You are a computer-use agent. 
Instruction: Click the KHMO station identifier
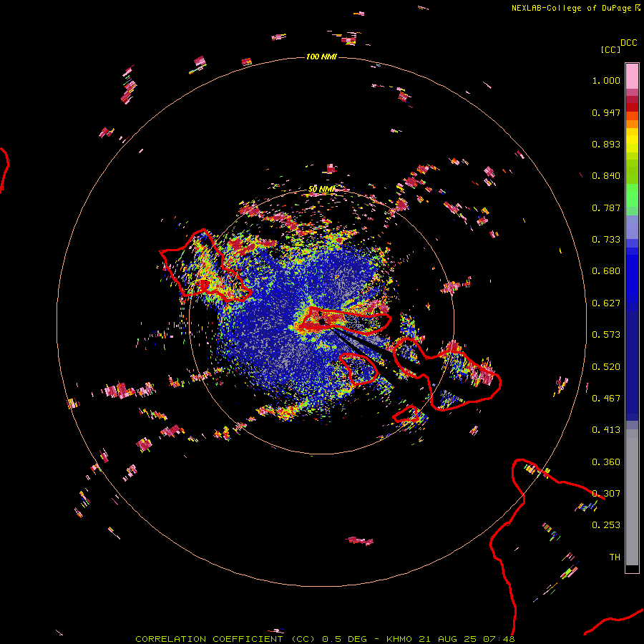399,639
